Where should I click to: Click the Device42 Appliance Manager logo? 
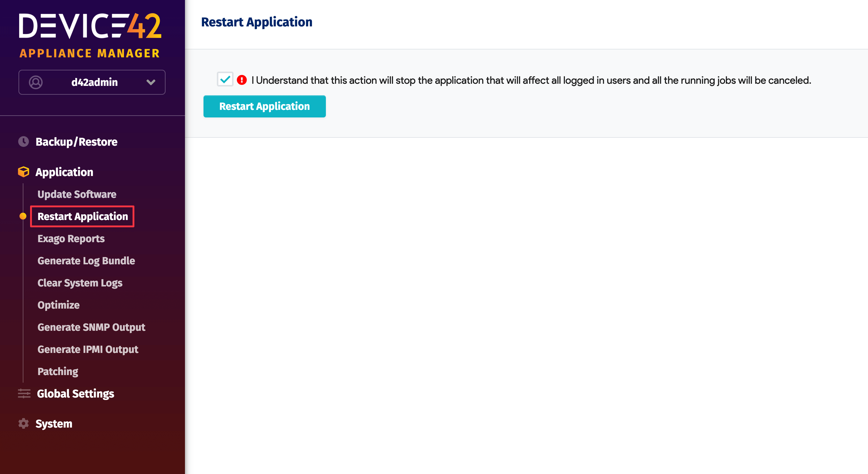(x=90, y=35)
